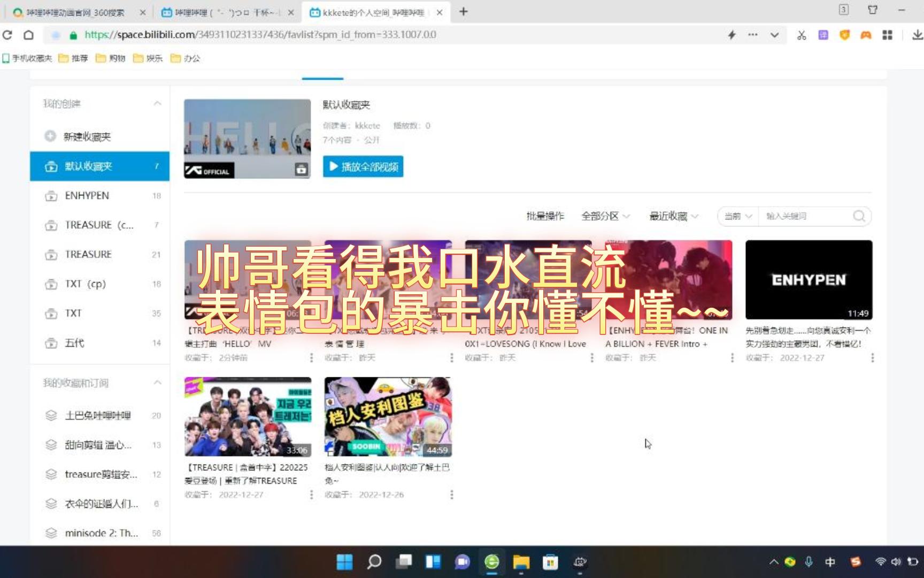This screenshot has width=924, height=578.
Task: Expand the 最近收藏 sort dropdown
Action: [674, 216]
